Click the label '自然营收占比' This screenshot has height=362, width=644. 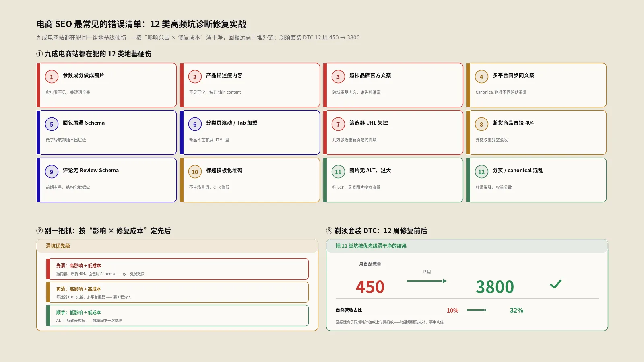click(349, 310)
